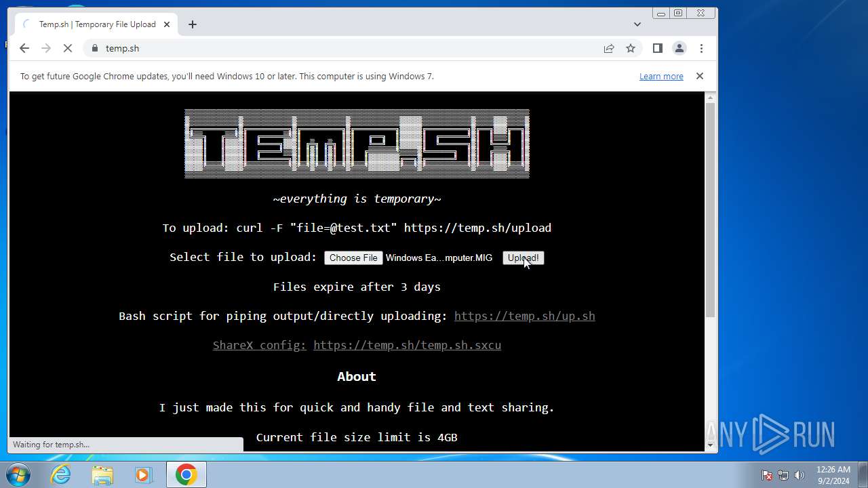Close the Temp.sh tab
The width and height of the screenshot is (868, 488).
[x=167, y=24]
